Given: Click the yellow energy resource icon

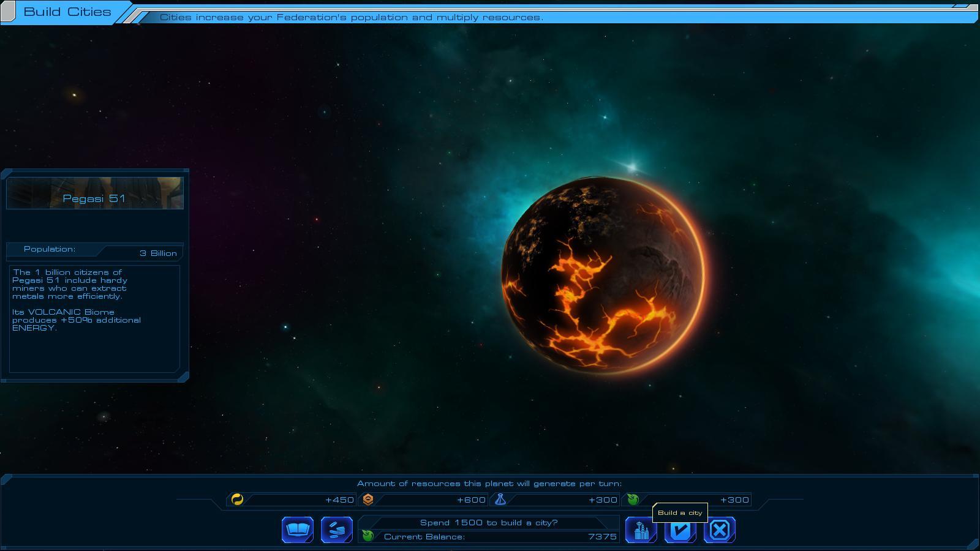Looking at the screenshot, I should tap(238, 500).
